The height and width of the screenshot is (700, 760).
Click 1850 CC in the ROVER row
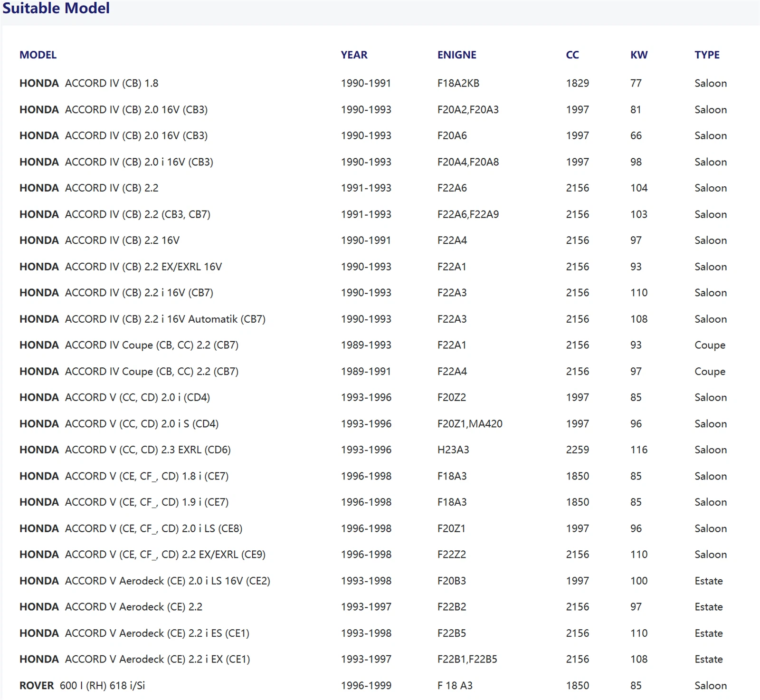coord(578,685)
